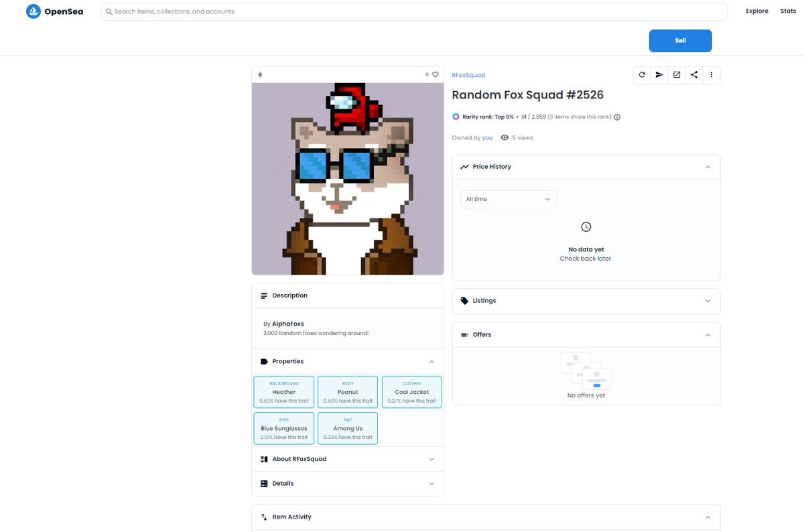The image size is (804, 532).
Task: Click the OpenSea ship logo
Action: click(33, 11)
